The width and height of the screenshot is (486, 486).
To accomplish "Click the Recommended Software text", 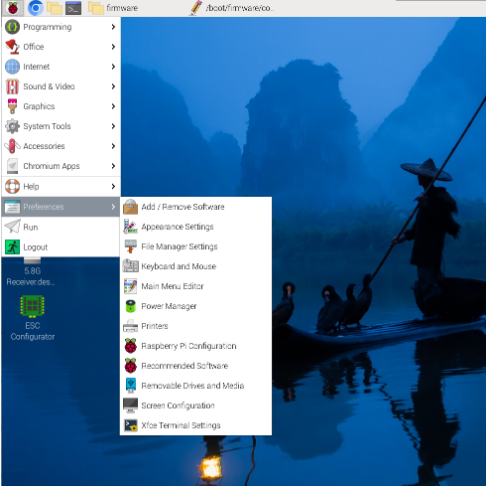I will tap(185, 366).
